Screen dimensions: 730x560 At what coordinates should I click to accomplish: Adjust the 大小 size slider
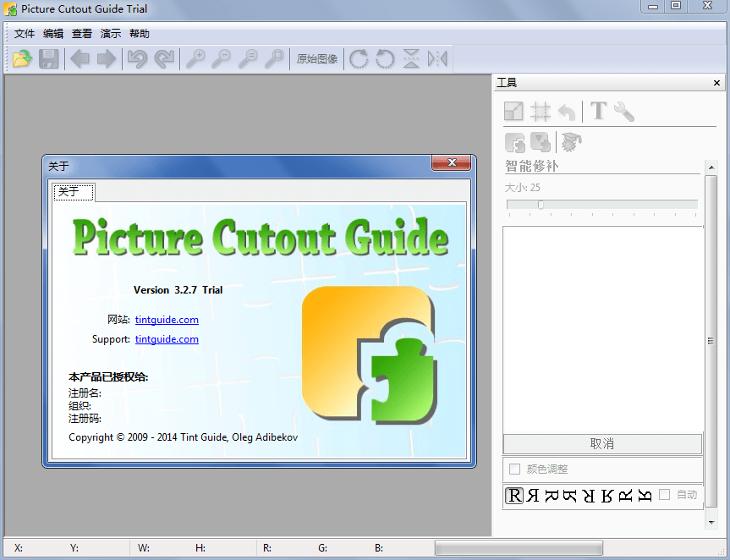coord(541,204)
